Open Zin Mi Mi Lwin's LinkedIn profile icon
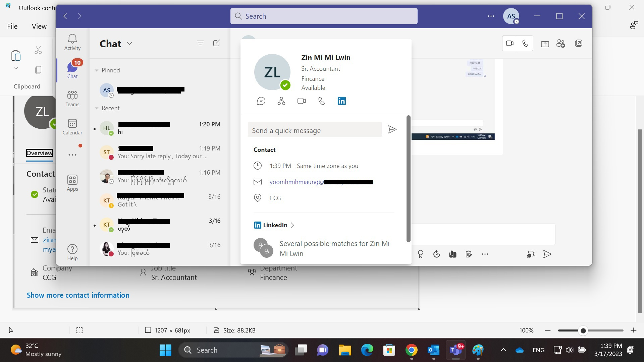The height and width of the screenshot is (362, 644). pyautogui.click(x=341, y=101)
